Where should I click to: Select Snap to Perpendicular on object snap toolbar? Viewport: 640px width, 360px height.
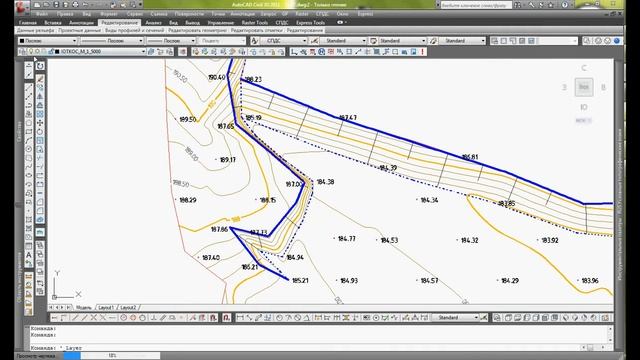pos(153,318)
